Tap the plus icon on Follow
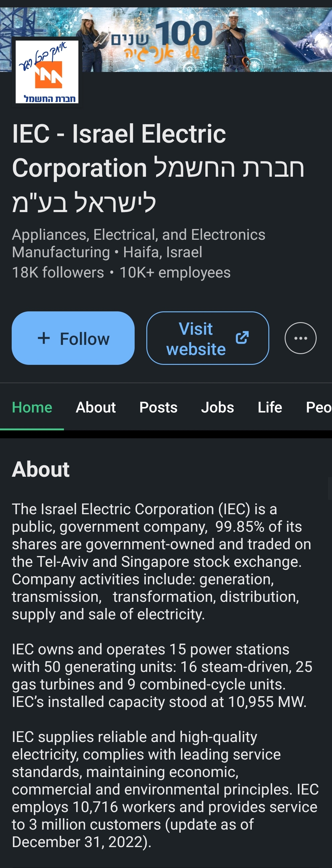This screenshot has height=868, width=332. (44, 338)
